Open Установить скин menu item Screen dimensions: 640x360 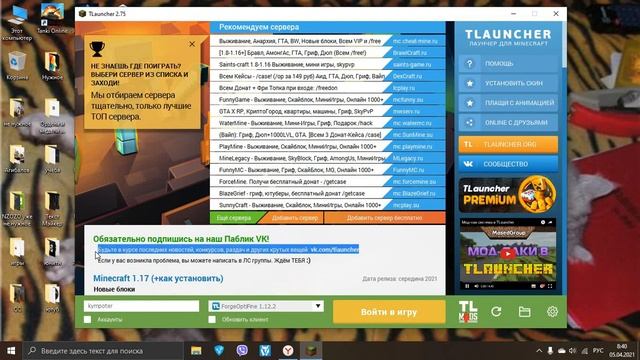pos(508,83)
